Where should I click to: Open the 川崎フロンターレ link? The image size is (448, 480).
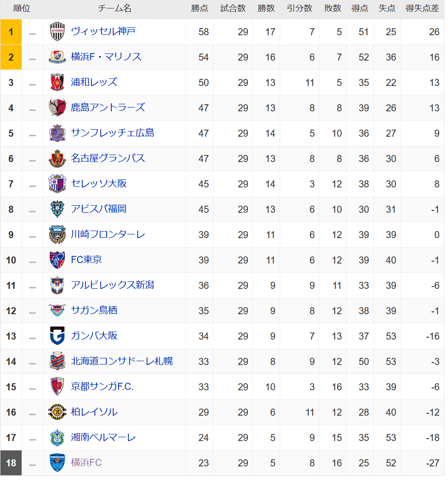(x=108, y=234)
